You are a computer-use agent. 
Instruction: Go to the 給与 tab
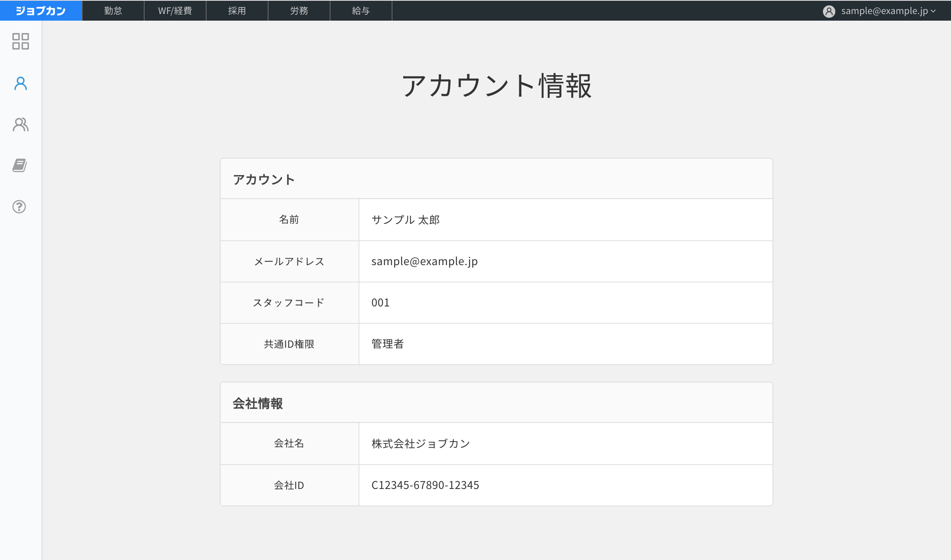coord(361,10)
